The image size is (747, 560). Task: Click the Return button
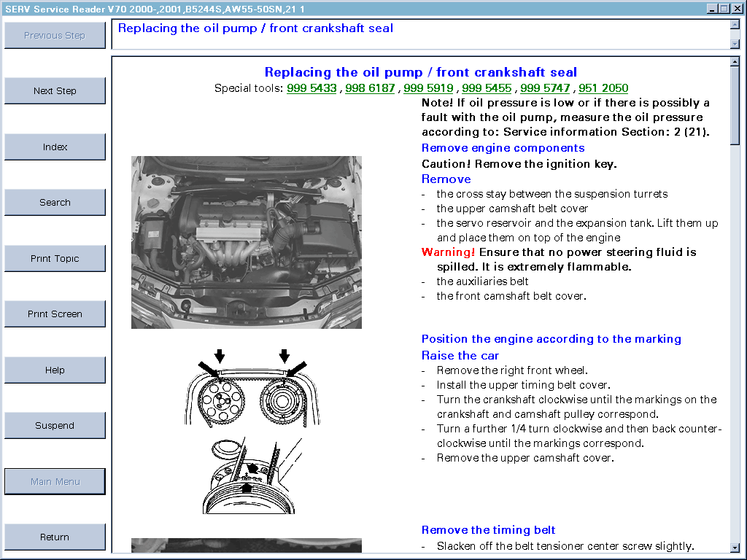point(55,537)
